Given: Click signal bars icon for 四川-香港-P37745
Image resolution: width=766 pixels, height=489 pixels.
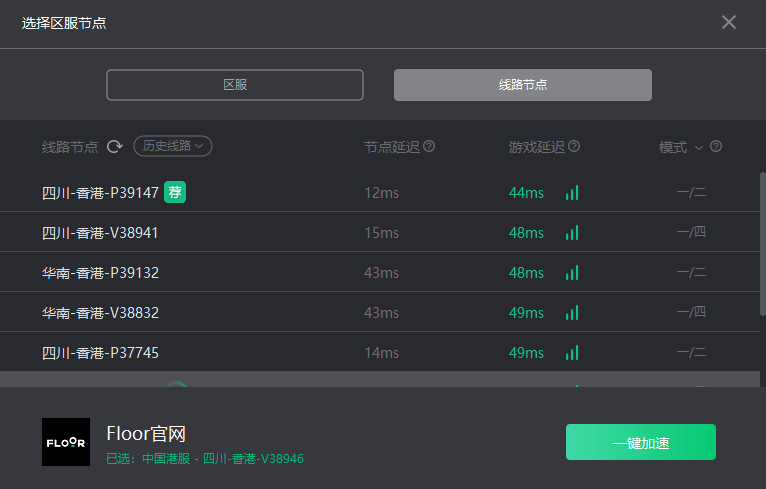Looking at the screenshot, I should point(572,353).
